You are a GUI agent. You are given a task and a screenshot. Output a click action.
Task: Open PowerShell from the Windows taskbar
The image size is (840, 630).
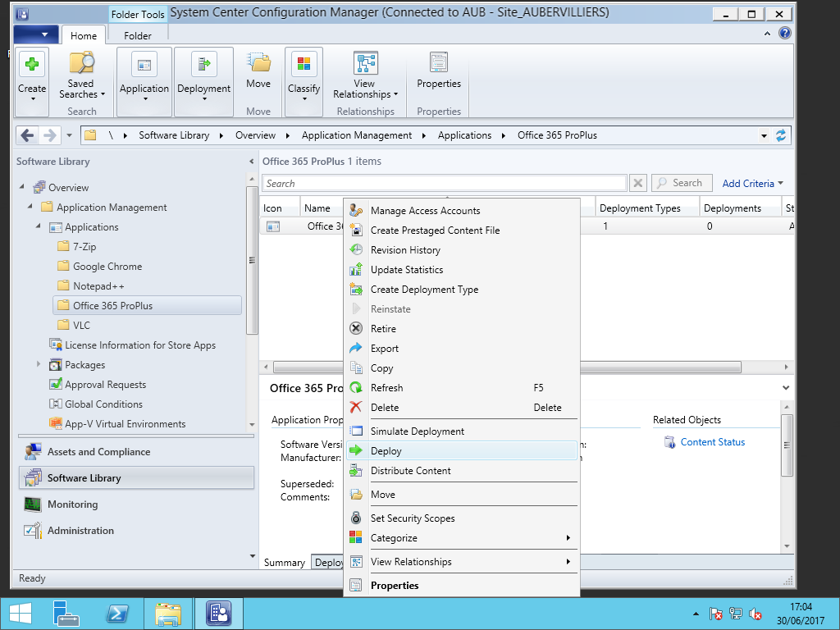[x=117, y=613]
